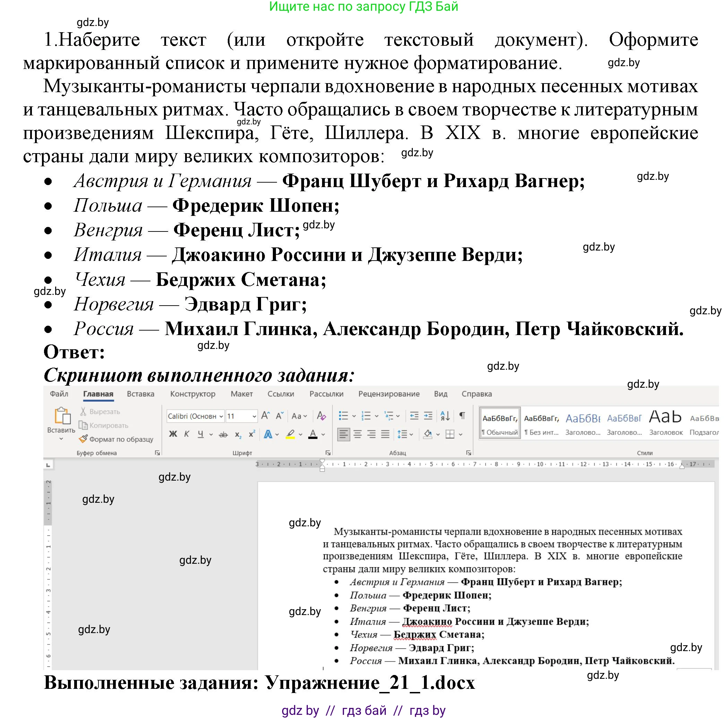Sort the text with the А-Я sort icon
This screenshot has width=728, height=719.
pyautogui.click(x=445, y=416)
